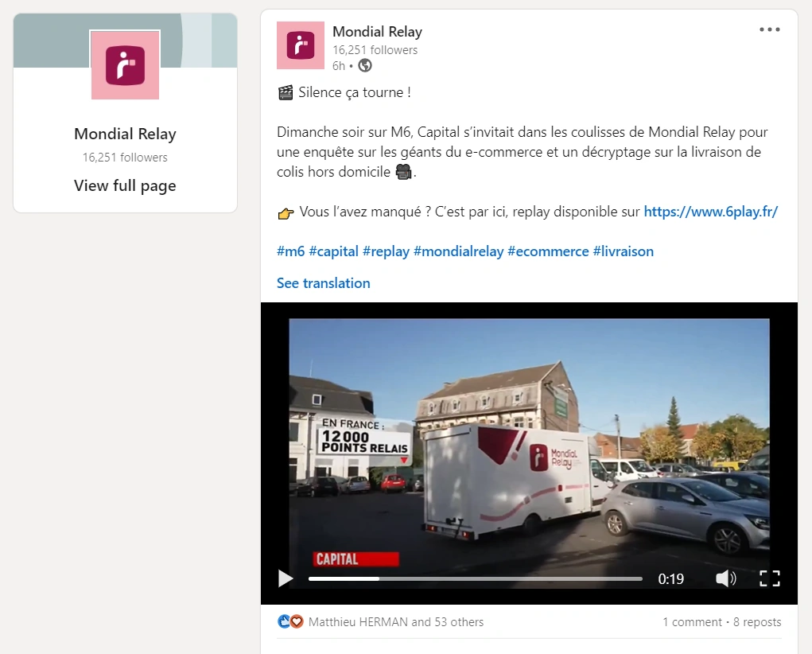This screenshot has height=654, width=812.
Task: Open the #mondialrelay hashtag
Action: coord(458,251)
